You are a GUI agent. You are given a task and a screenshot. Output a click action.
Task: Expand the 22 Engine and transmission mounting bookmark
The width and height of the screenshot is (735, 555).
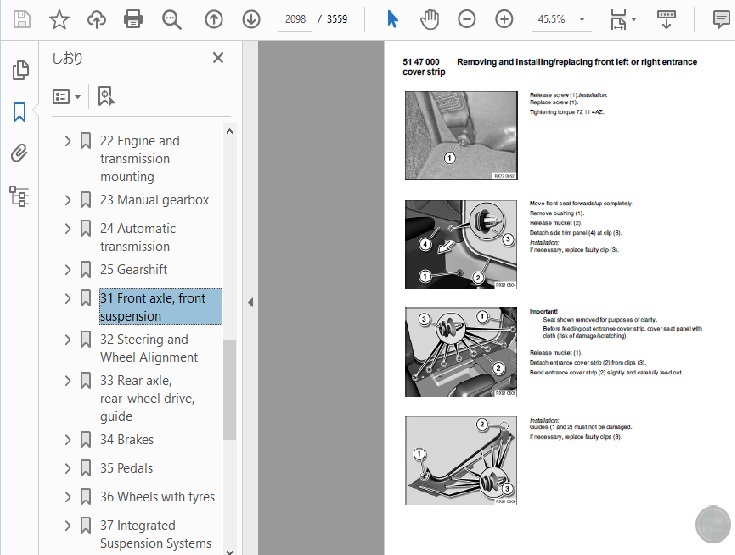click(68, 141)
